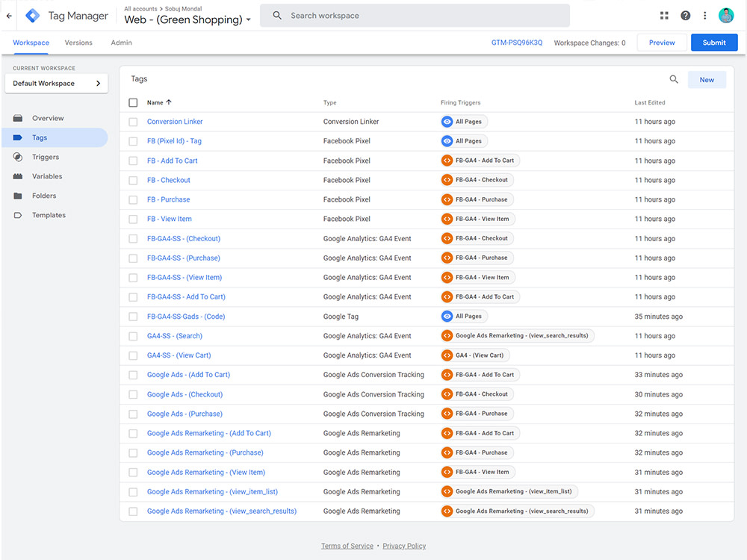Select Triggers label in the sidebar
This screenshot has width=747, height=560.
46,157
